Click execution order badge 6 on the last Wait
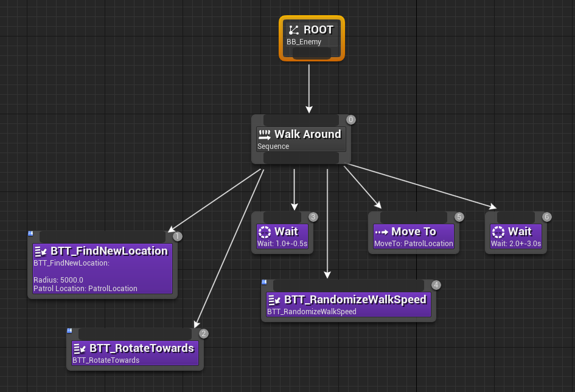Screen dimensions: 575x392 (x=546, y=216)
